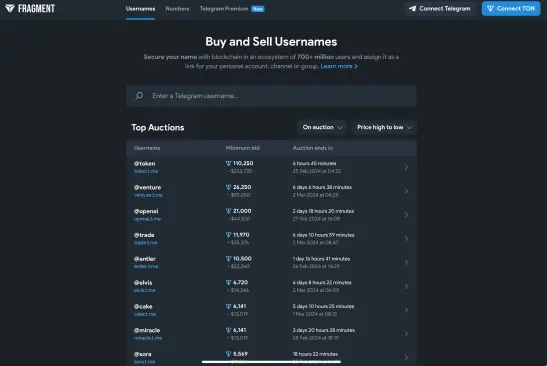Click the TON icon beside 26,250
The height and width of the screenshot is (366, 547).
(x=228, y=187)
